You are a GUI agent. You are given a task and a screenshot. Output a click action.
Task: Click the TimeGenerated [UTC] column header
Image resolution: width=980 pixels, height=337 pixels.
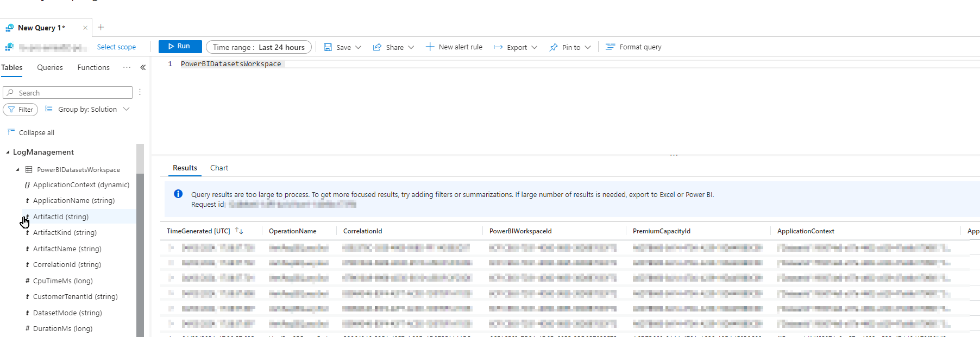click(x=198, y=231)
